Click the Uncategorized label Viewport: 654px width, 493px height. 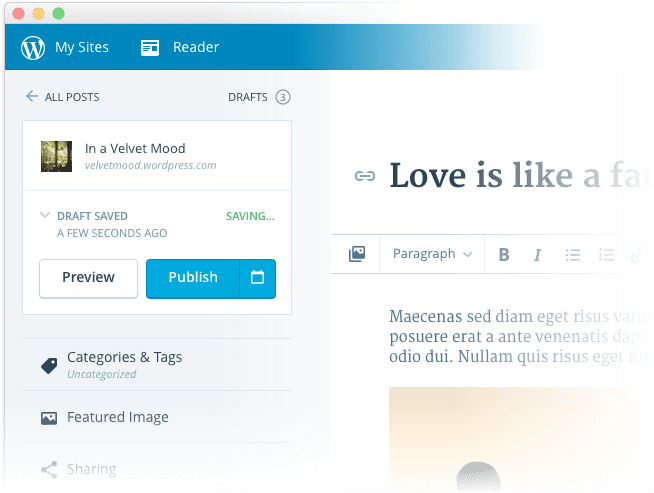[x=102, y=374]
